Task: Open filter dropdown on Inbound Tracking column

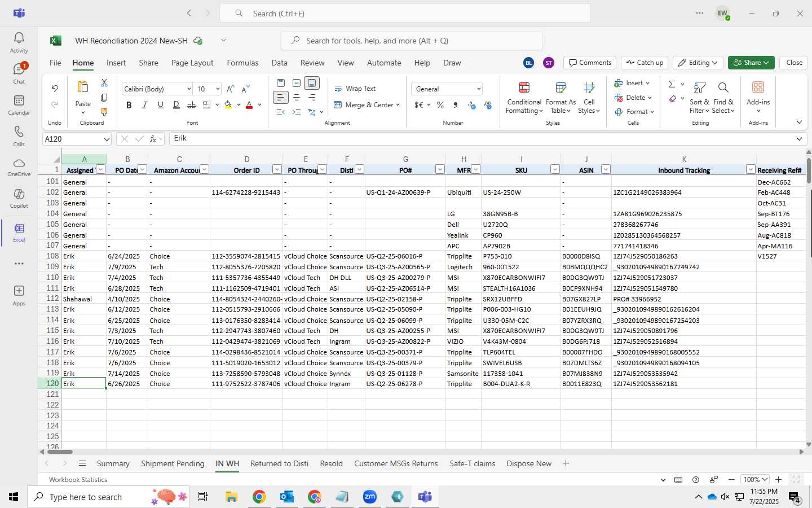Action: 751,169
